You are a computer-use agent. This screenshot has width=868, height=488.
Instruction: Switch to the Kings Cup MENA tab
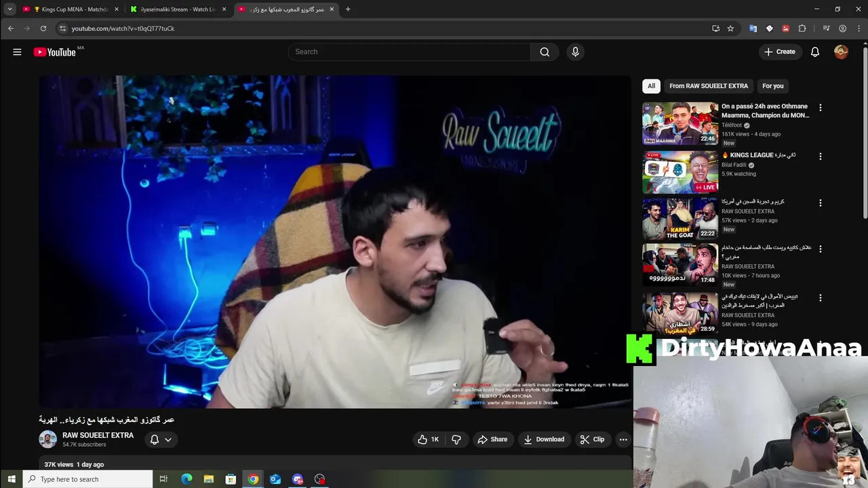tap(69, 9)
